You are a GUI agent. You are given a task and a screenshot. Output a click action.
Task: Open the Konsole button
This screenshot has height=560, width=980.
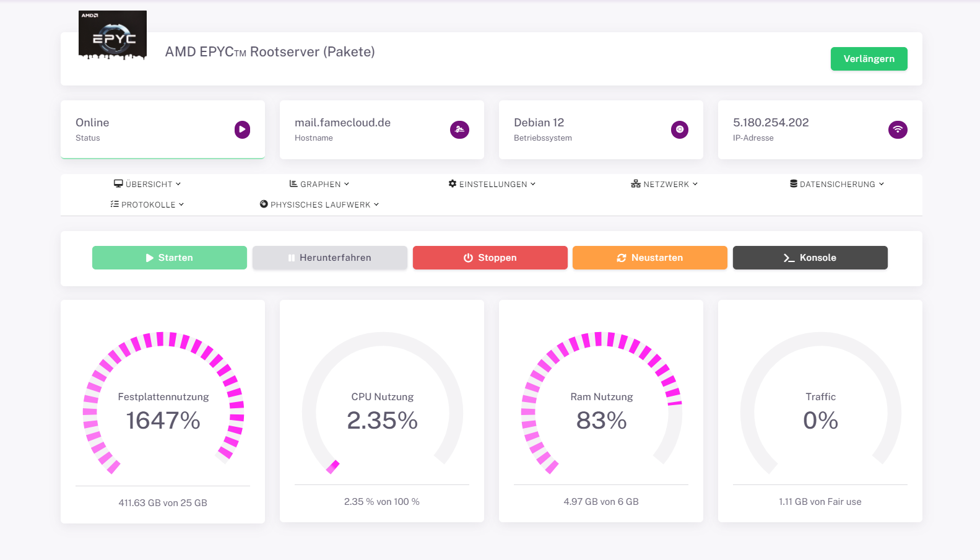810,258
